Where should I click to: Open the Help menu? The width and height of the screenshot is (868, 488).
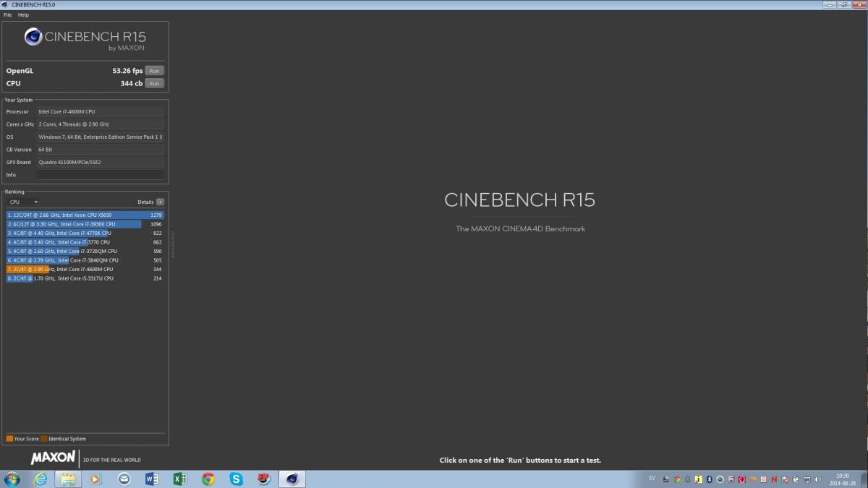pos(23,14)
